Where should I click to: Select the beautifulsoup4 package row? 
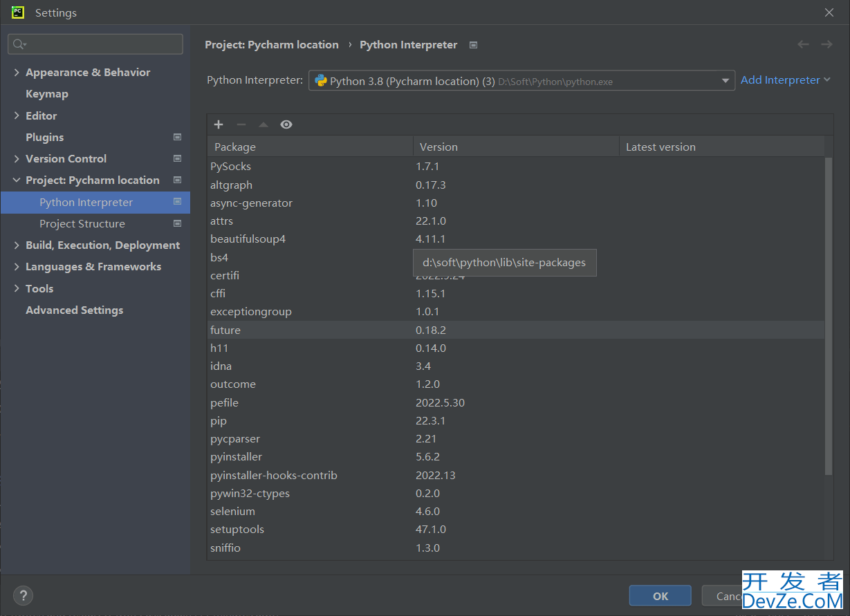pyautogui.click(x=516, y=239)
